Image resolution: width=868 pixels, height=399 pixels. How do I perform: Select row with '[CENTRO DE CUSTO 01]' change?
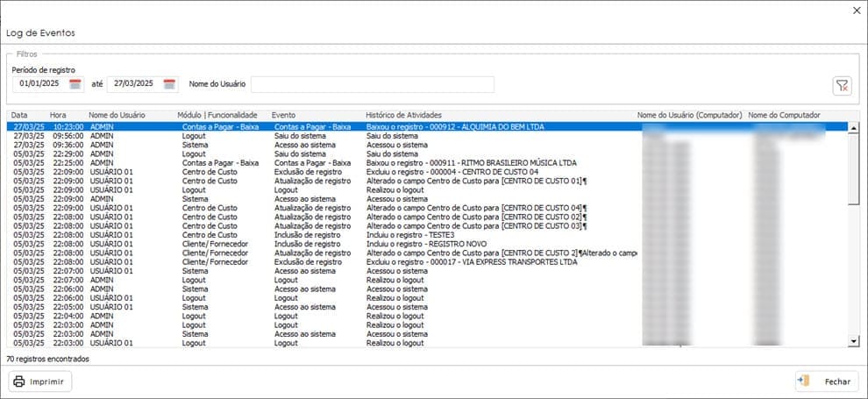tap(427, 181)
